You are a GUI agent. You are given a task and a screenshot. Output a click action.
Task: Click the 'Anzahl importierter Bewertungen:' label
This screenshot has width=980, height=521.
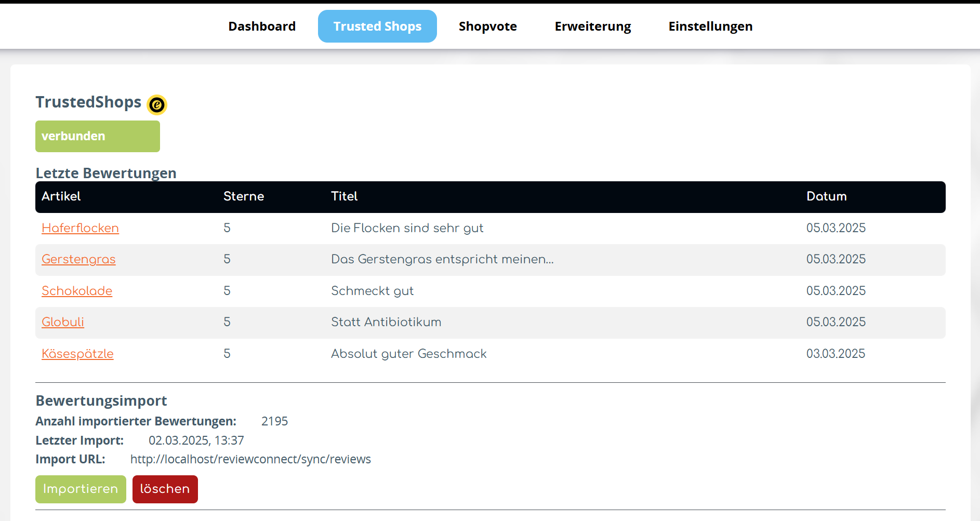[136, 421]
